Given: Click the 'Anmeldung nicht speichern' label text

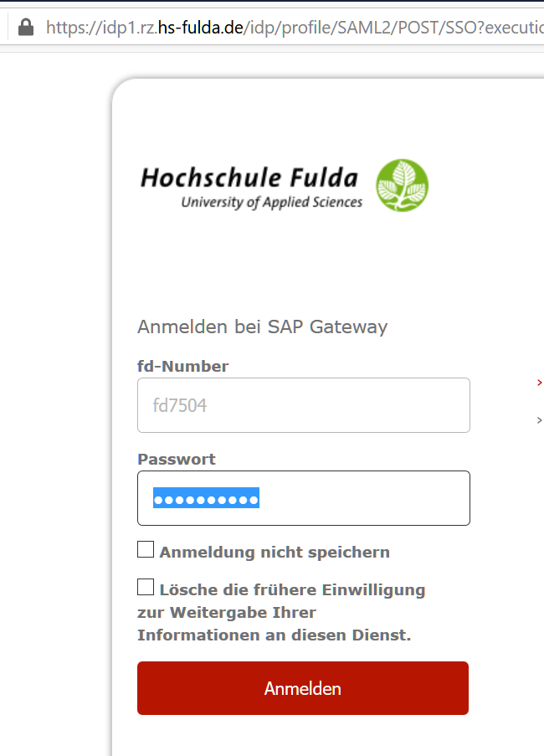Looking at the screenshot, I should (275, 553).
